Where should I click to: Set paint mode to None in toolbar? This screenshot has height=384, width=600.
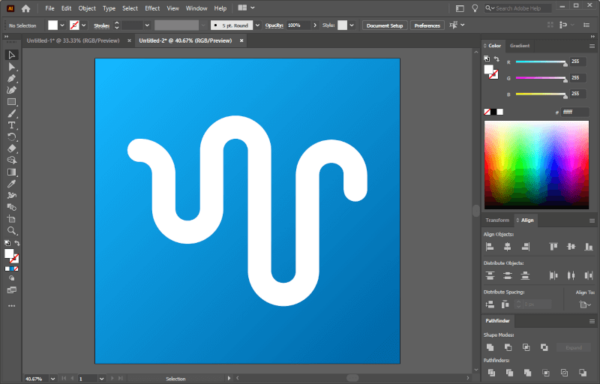click(16, 269)
